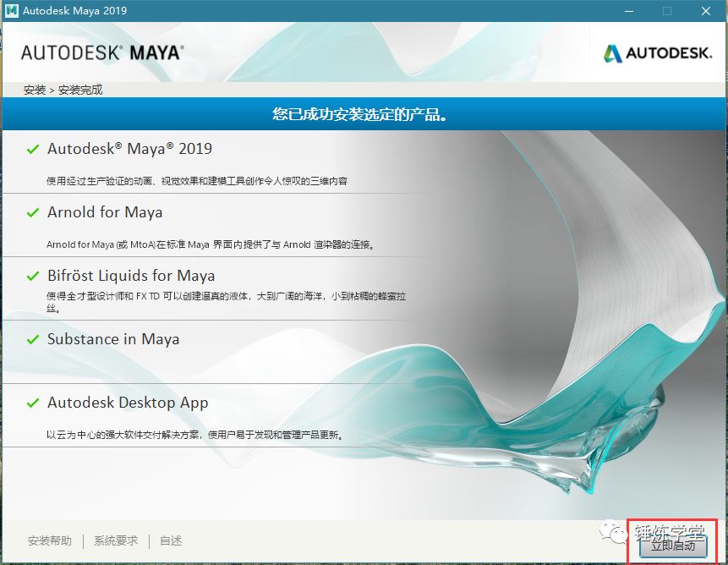Open the 系统要求 system requirements link
728x565 pixels.
pos(116,541)
